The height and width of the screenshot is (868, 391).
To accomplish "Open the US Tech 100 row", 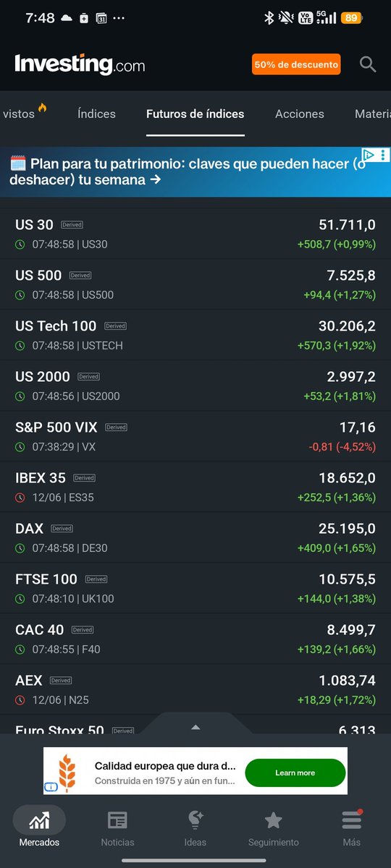I will click(x=195, y=336).
